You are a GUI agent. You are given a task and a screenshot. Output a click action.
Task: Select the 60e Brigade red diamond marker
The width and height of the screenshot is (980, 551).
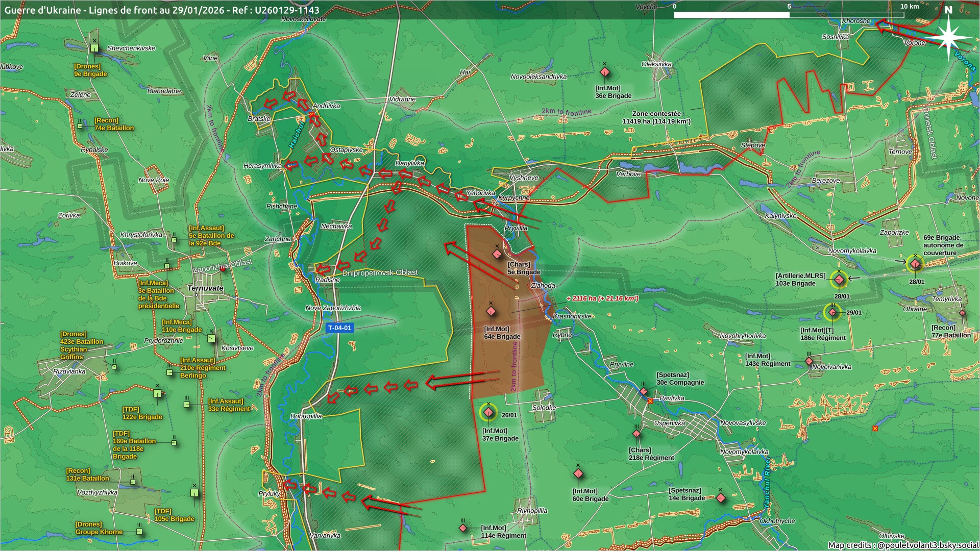[x=578, y=473]
